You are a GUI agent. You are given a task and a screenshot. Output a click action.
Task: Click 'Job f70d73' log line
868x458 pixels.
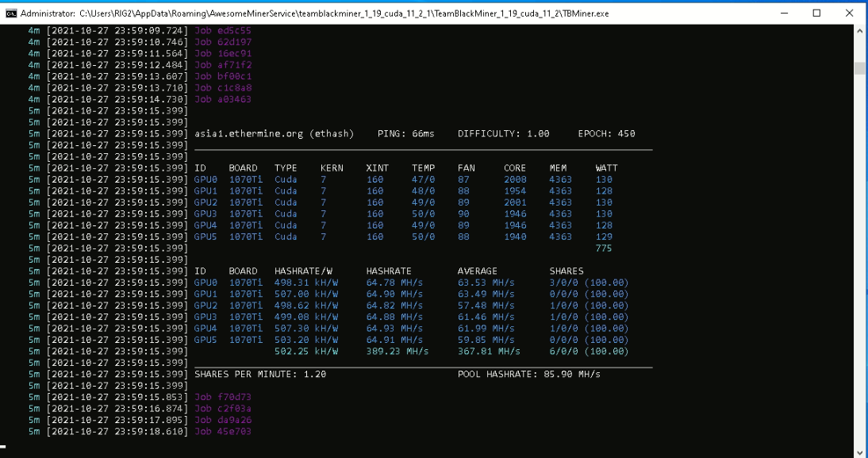(x=223, y=397)
